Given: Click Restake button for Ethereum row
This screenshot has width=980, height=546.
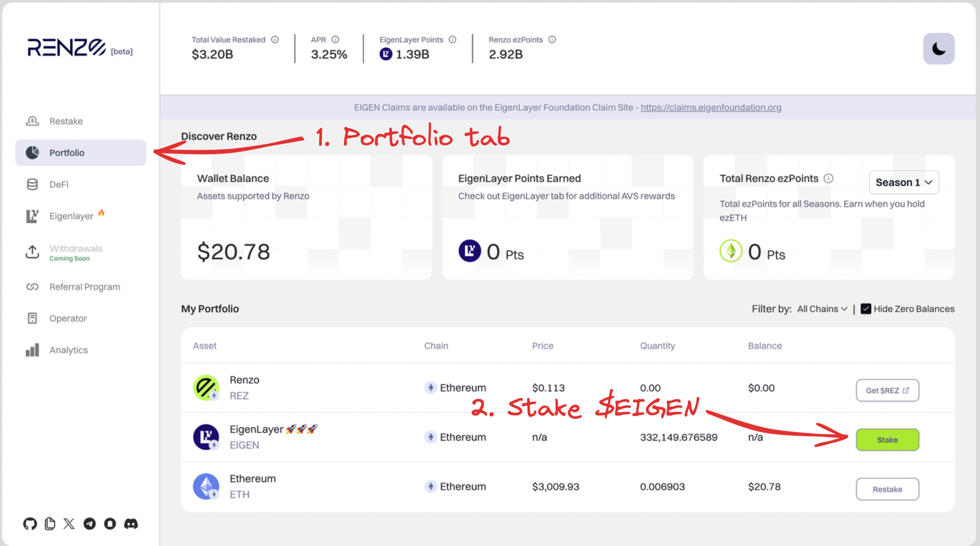Looking at the screenshot, I should pyautogui.click(x=887, y=489).
